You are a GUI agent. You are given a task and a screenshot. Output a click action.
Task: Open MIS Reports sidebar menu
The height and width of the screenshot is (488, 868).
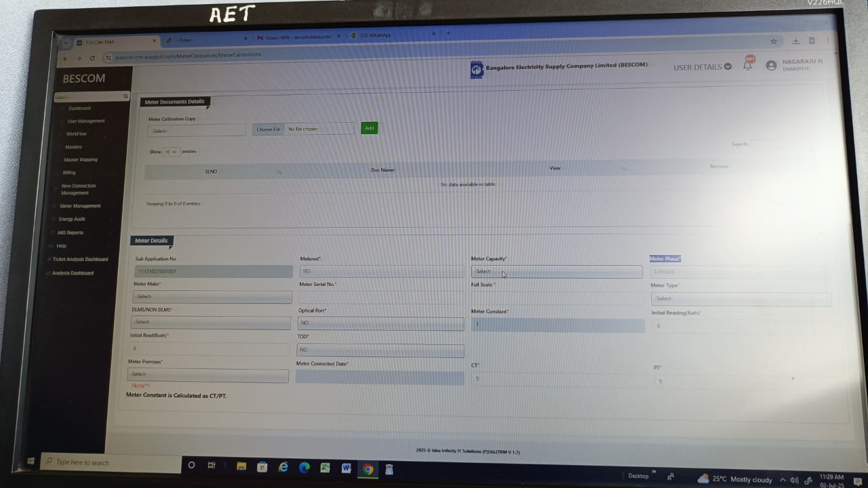tap(71, 233)
